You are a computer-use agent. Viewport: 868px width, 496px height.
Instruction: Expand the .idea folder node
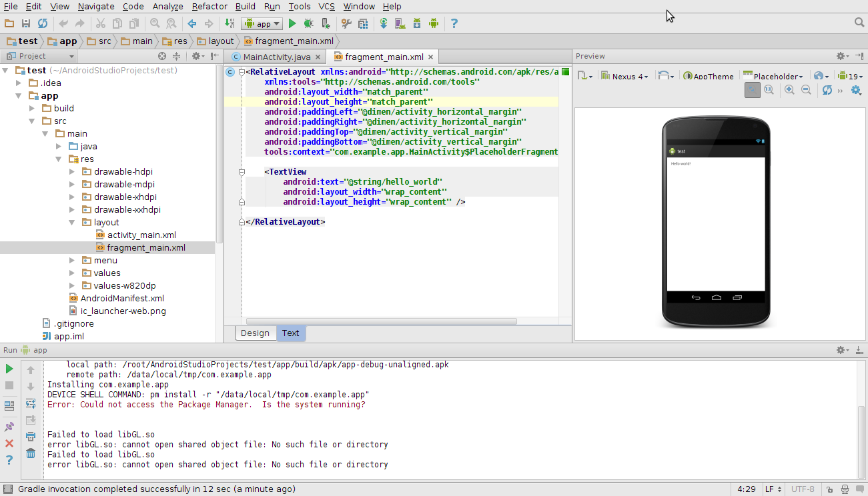[x=18, y=83]
